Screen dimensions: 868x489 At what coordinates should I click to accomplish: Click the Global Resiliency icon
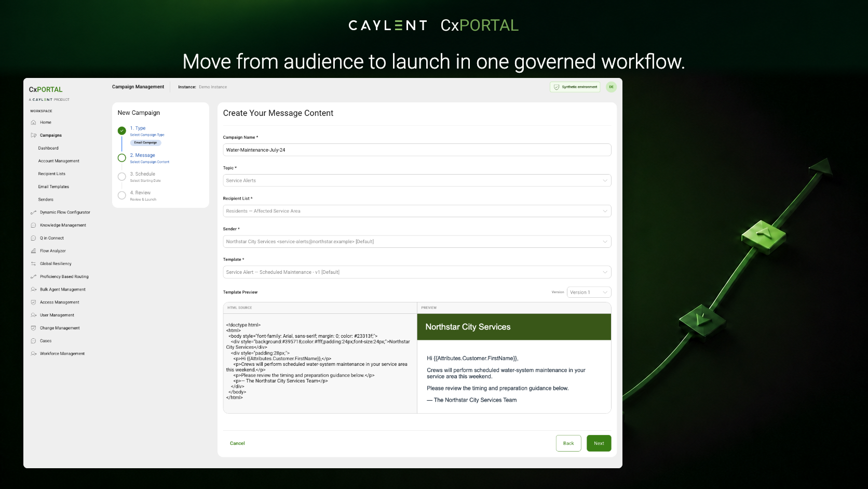coord(33,264)
